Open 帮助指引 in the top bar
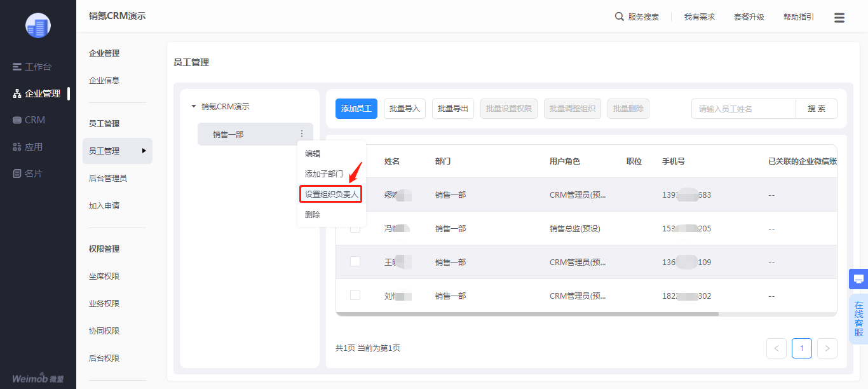868x389 pixels. (799, 17)
